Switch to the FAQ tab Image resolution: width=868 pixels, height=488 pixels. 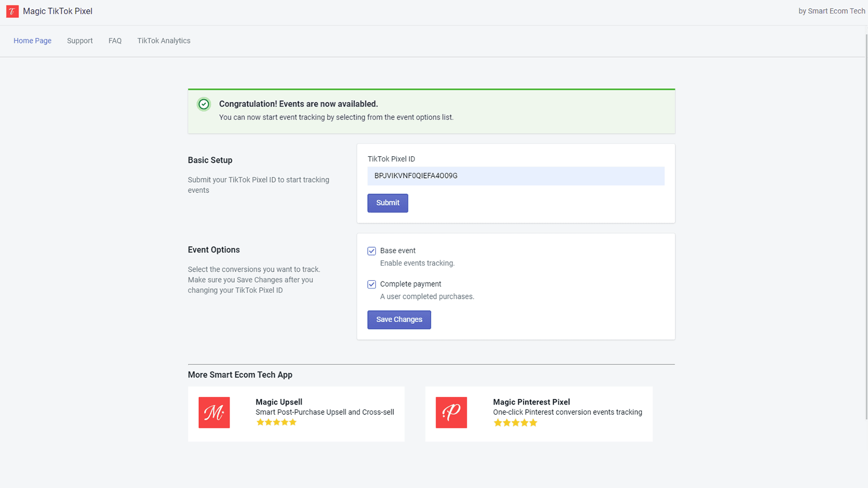point(115,41)
